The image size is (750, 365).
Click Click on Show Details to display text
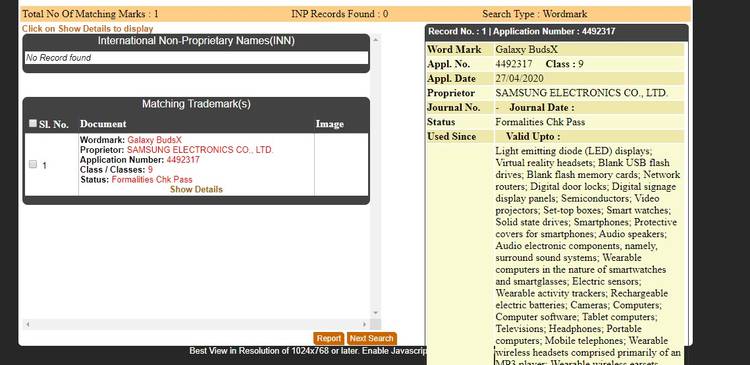88,29
